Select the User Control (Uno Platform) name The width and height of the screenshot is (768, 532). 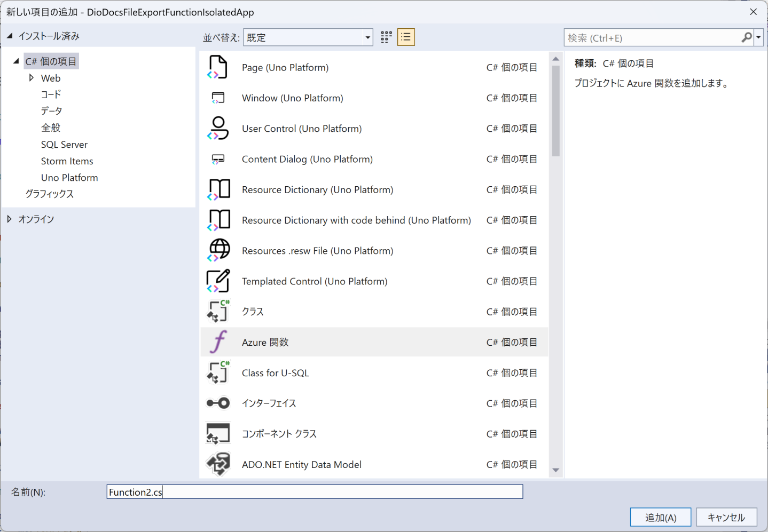pos(302,128)
